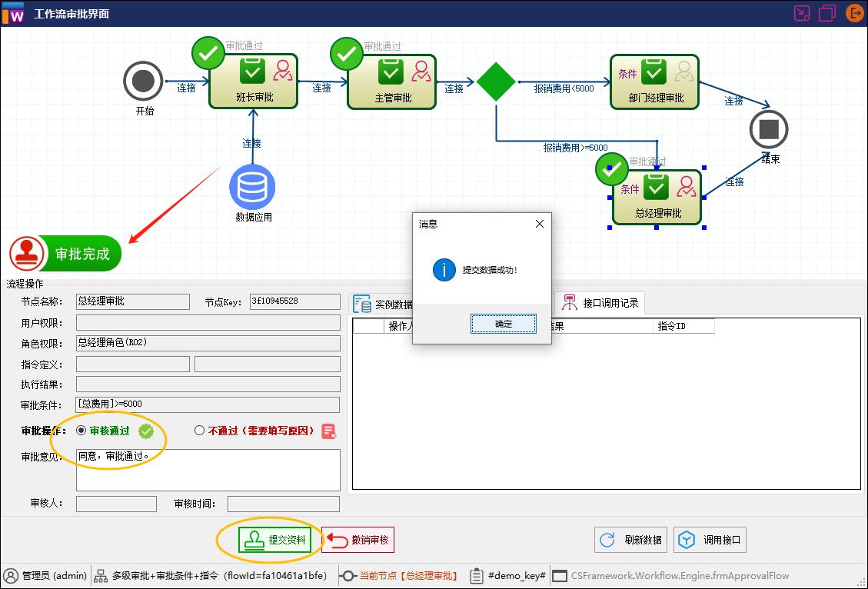Screen dimensions: 868x589
Task: Click the workflow app W logo icon
Action: click(13, 12)
